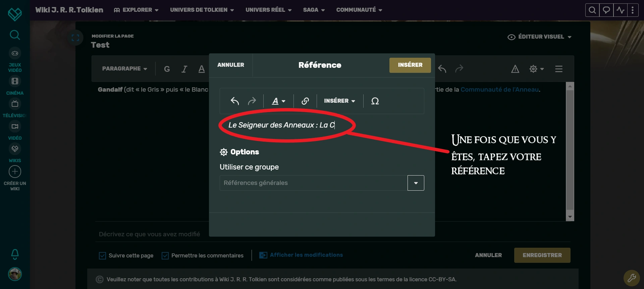
Task: Redo in the main editor toolbar
Action: coord(459,69)
